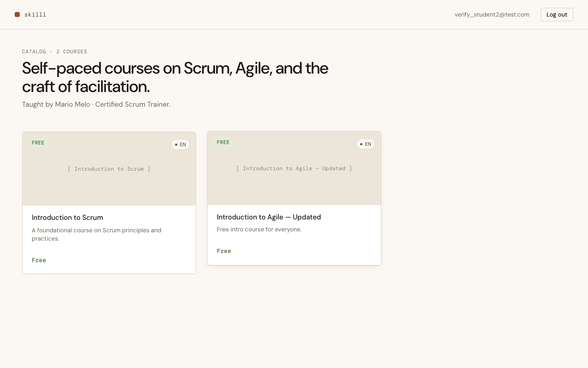
Task: Click the 'Self-paced courses on Scrum' headline
Action: (175, 77)
